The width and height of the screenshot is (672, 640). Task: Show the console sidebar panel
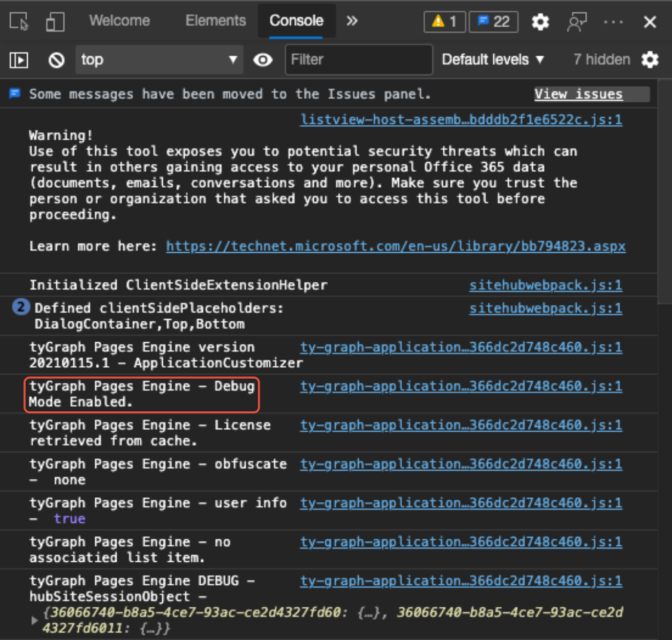[18, 60]
